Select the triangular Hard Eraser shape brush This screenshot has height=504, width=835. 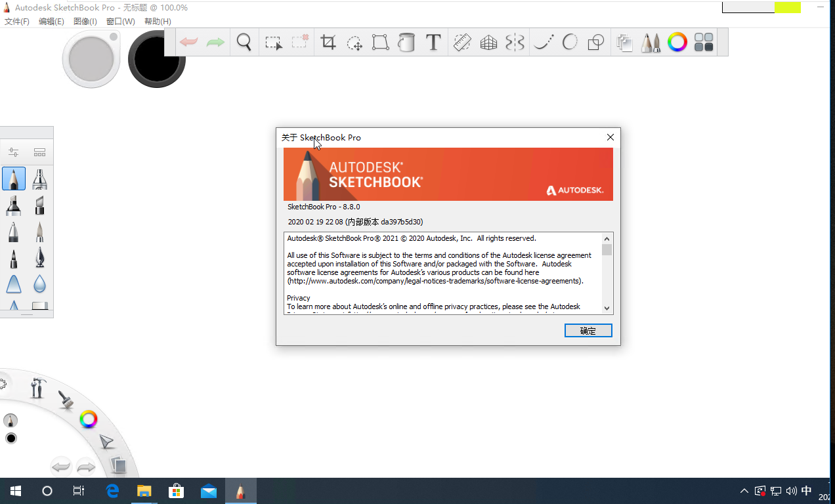pos(13,284)
